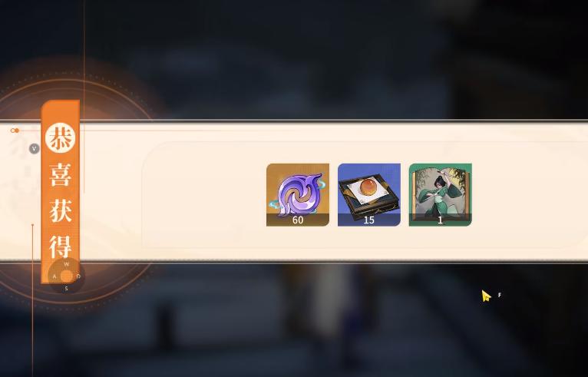
Task: Click blurred background below panel to dismiss
Action: click(294, 322)
